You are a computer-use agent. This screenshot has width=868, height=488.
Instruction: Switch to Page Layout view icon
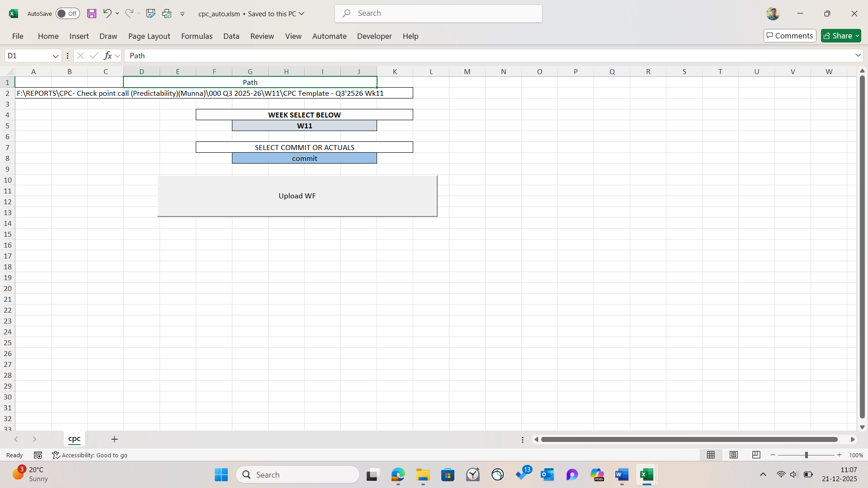734,455
